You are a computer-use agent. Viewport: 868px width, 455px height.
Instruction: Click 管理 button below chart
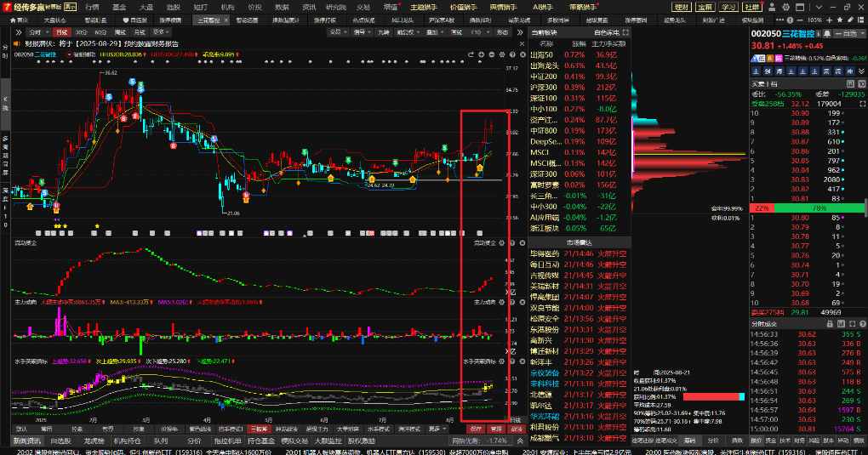[496, 429]
